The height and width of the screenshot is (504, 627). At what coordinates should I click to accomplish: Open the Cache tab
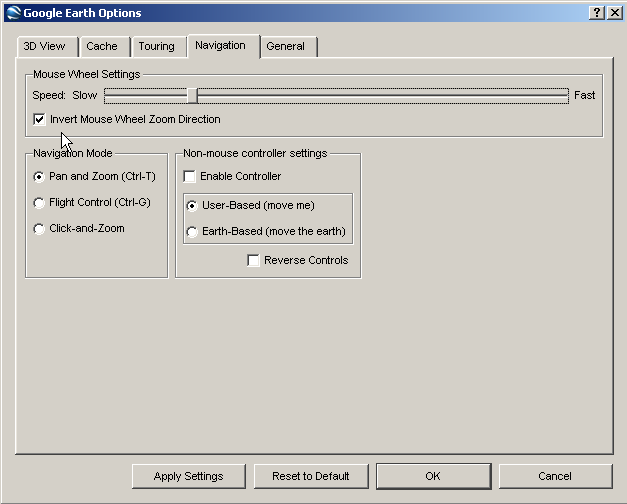(x=105, y=46)
